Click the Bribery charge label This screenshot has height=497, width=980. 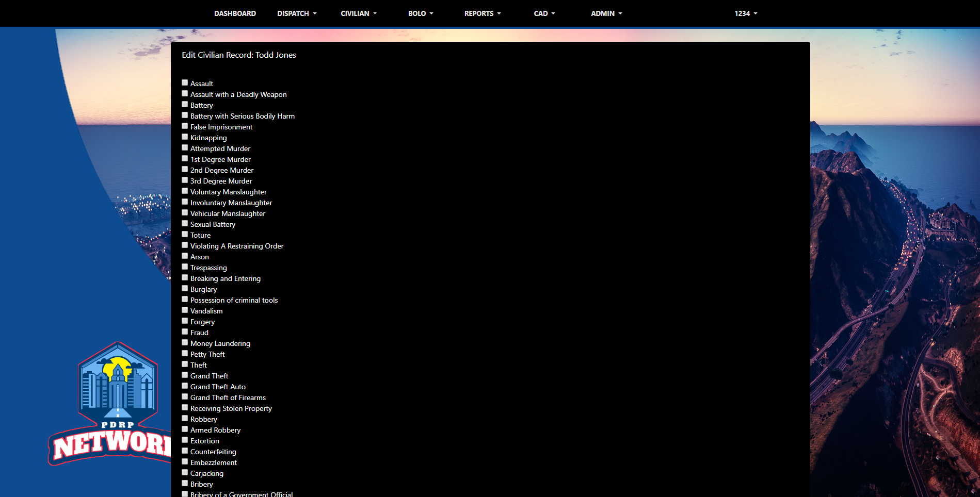201,484
